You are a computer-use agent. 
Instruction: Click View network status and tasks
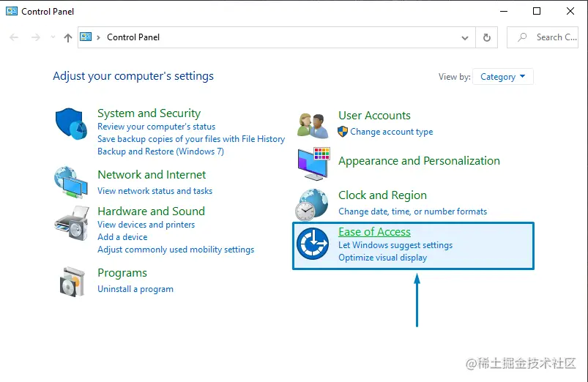point(155,191)
